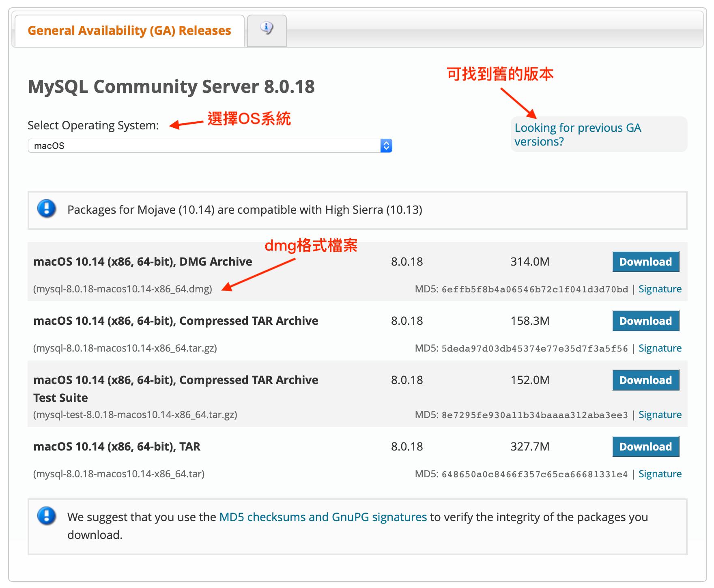Click the 158.3M file size

pyautogui.click(x=530, y=321)
